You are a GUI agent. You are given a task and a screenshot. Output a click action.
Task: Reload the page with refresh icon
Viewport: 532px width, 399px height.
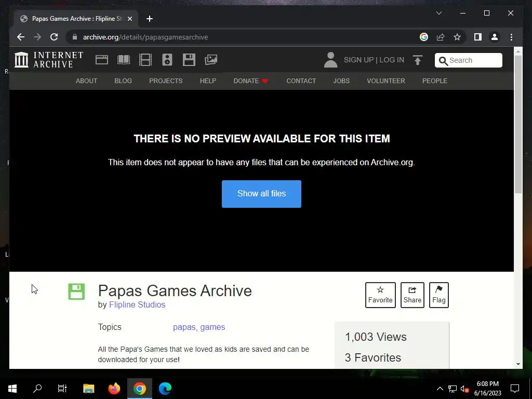54,37
